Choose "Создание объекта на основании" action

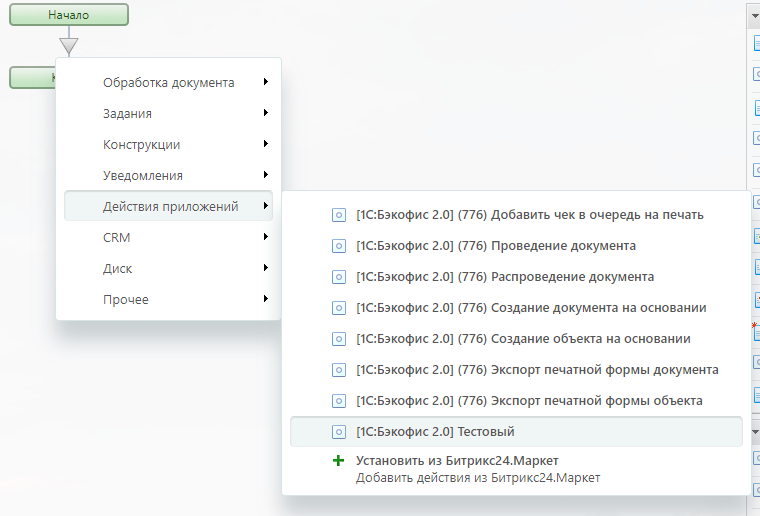click(x=516, y=339)
